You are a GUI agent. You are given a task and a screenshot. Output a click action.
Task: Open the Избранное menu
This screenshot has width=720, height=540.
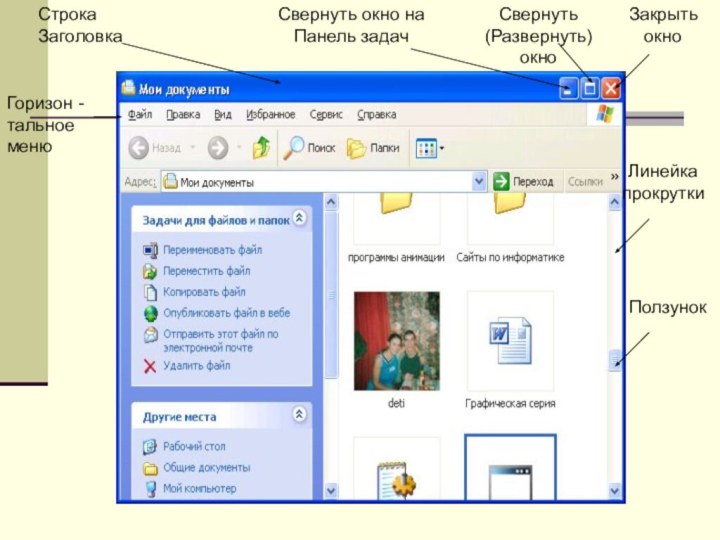[x=270, y=115]
